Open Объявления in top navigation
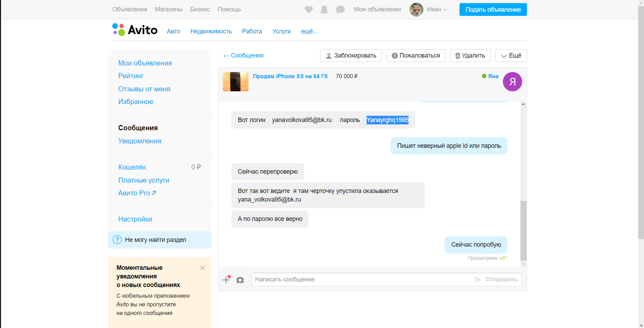 [130, 9]
